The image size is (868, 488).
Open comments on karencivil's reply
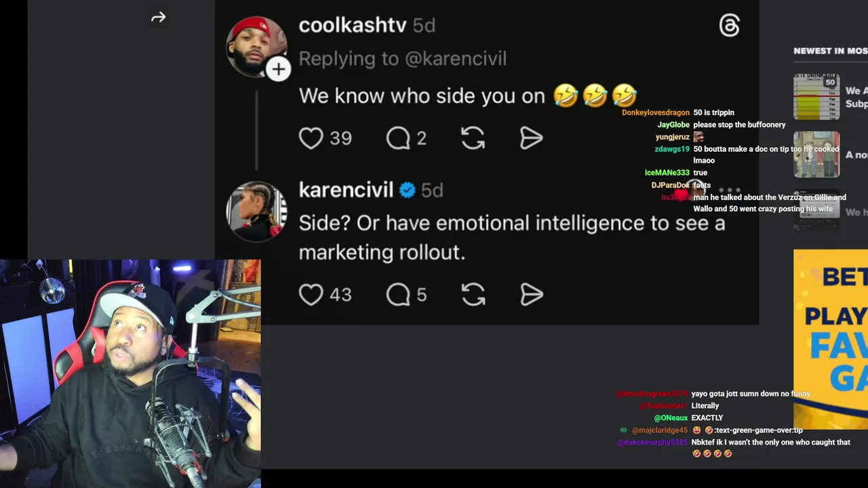[398, 295]
